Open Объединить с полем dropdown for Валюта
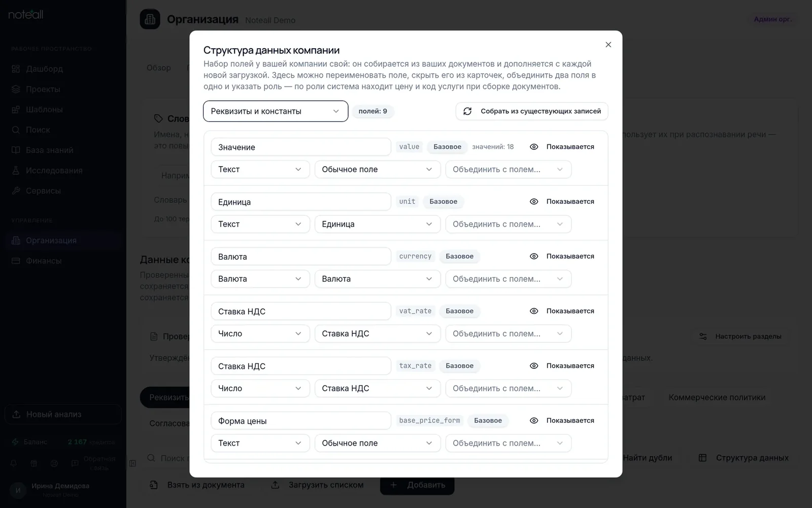Image resolution: width=812 pixels, height=508 pixels. point(509,279)
